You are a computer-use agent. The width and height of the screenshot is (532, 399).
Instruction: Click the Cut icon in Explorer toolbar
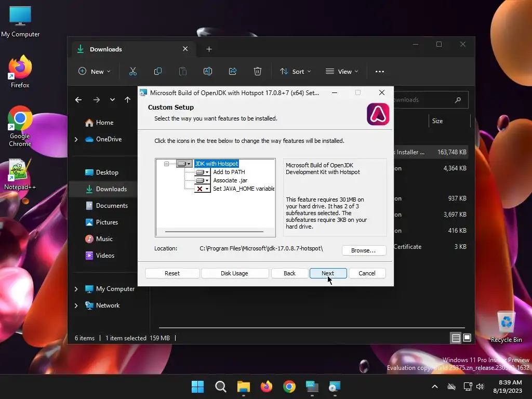pyautogui.click(x=132, y=72)
